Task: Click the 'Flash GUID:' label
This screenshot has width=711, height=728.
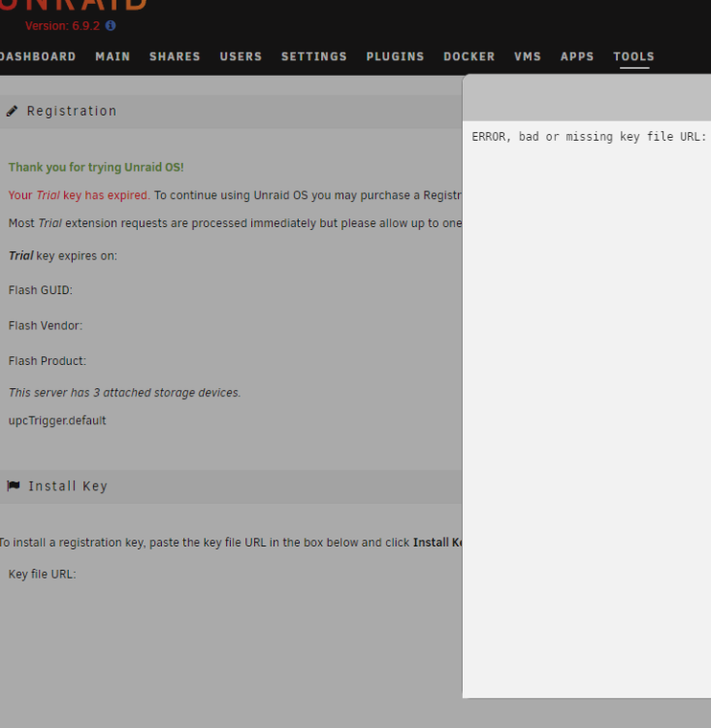Action: click(x=41, y=290)
